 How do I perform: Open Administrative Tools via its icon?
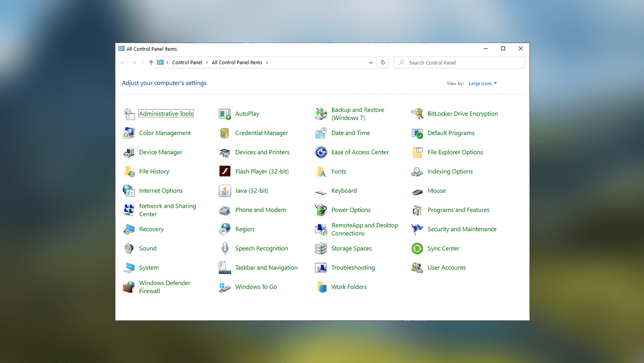coord(129,114)
